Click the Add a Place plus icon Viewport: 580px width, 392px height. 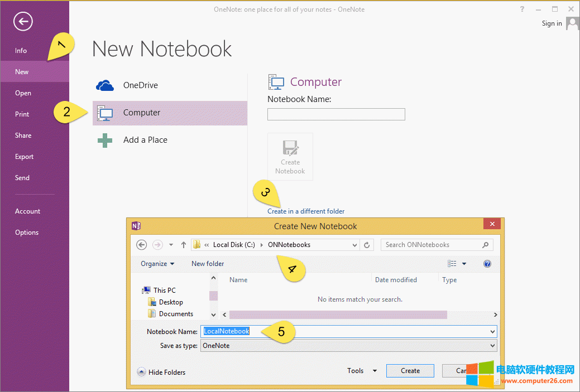[105, 140]
